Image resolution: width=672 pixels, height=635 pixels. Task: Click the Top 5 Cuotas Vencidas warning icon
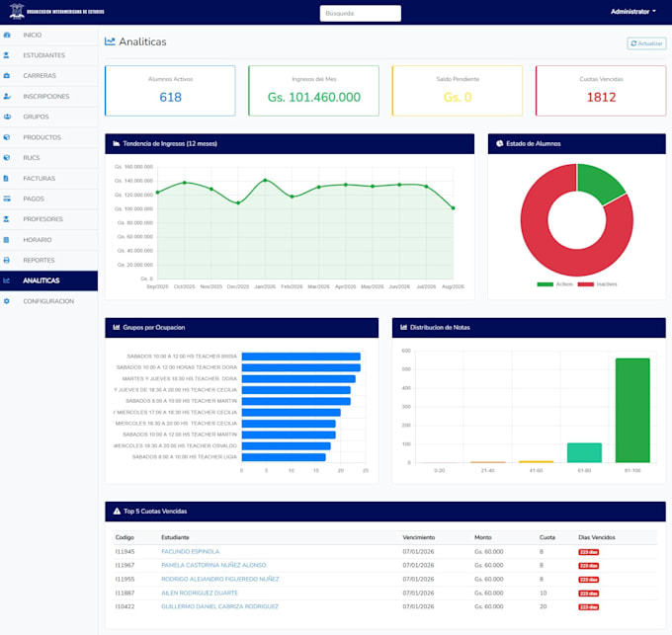click(117, 512)
